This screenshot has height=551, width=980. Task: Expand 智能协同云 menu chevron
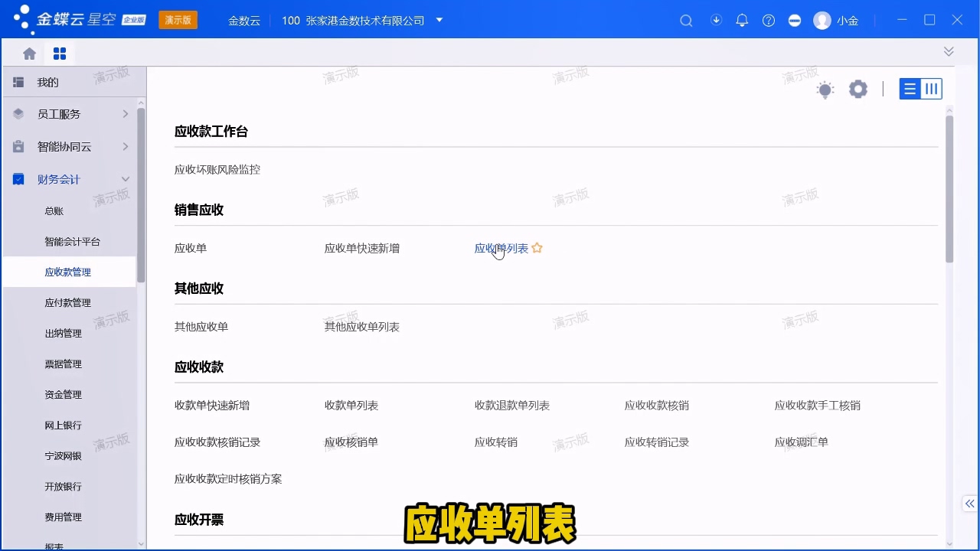pyautogui.click(x=126, y=146)
